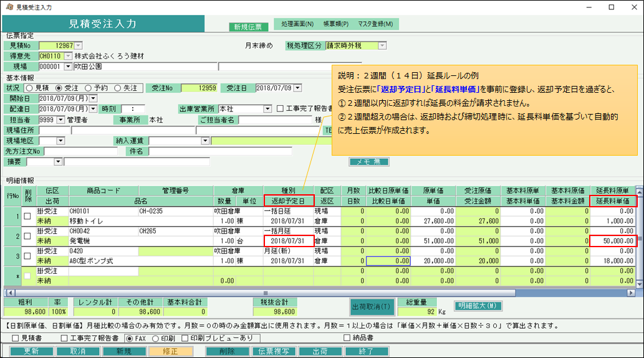The width and height of the screenshot is (644, 358).
Task: Expand the 現場地区 dropdown
Action: click(x=61, y=141)
